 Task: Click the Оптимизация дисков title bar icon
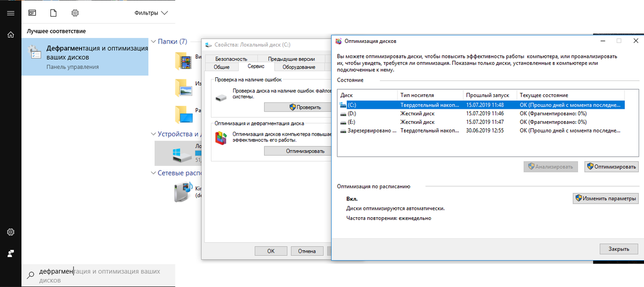338,41
